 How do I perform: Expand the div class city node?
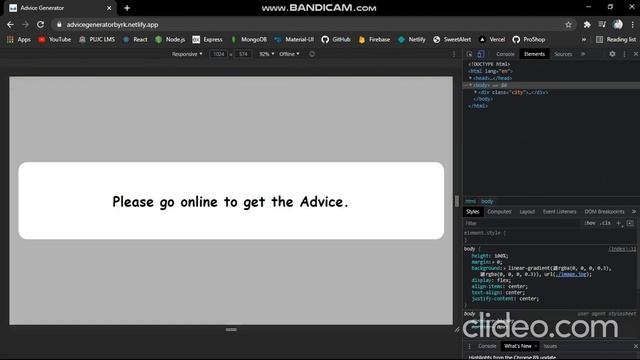pos(476,92)
